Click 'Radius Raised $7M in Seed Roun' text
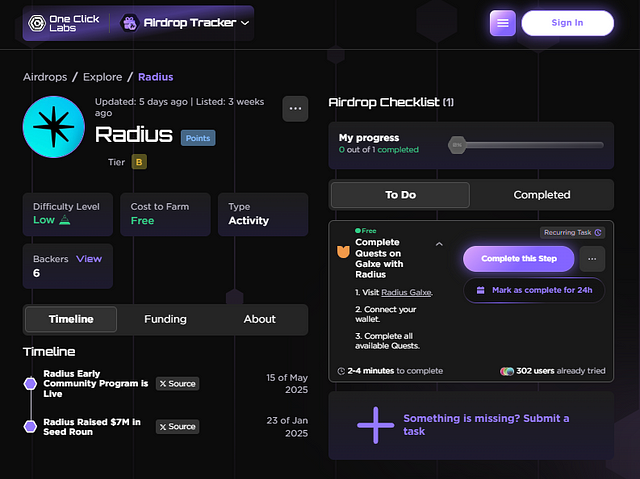This screenshot has height=479, width=640. (92, 427)
